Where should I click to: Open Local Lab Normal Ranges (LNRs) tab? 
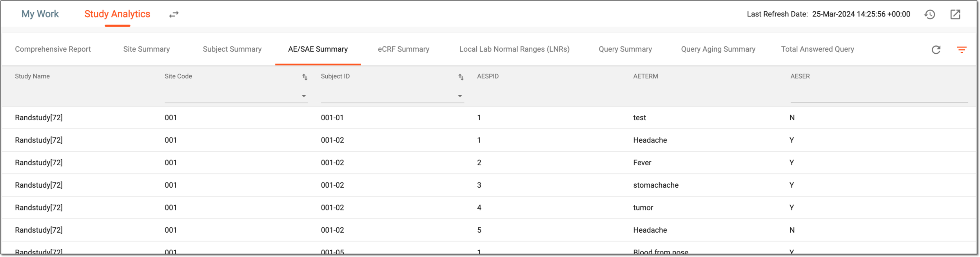coord(514,49)
